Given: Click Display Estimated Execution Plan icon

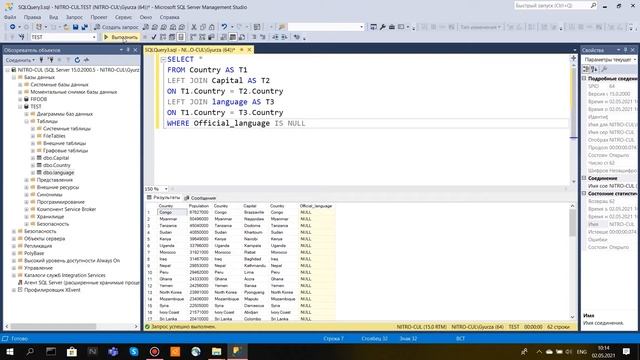Looking at the screenshot, I should pos(163,37).
